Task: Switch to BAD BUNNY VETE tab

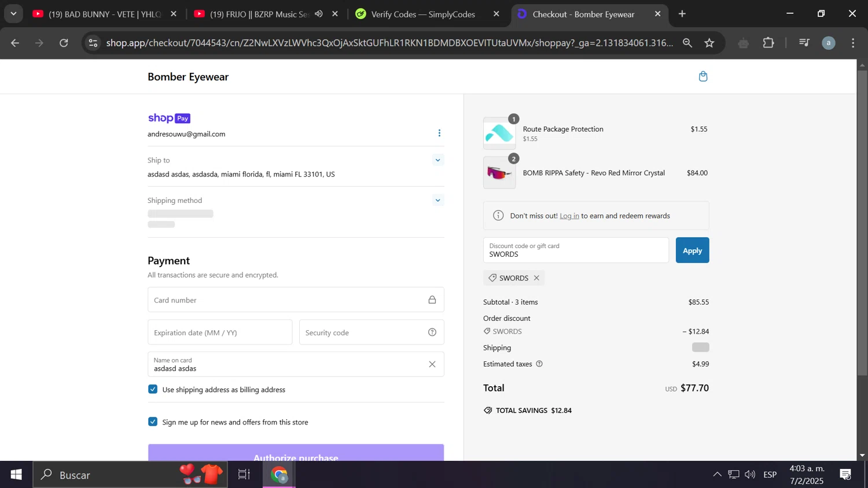Action: (x=105, y=14)
